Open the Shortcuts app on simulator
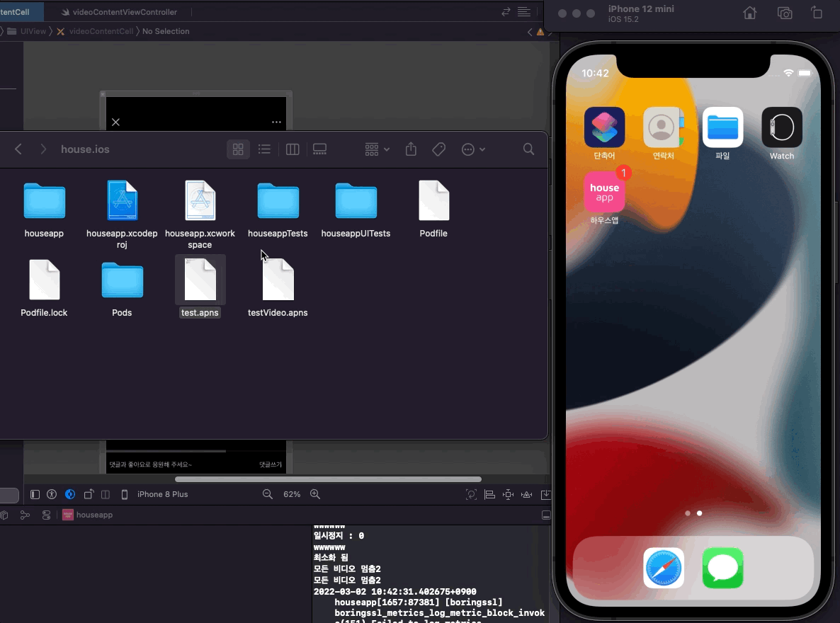 [x=604, y=127]
